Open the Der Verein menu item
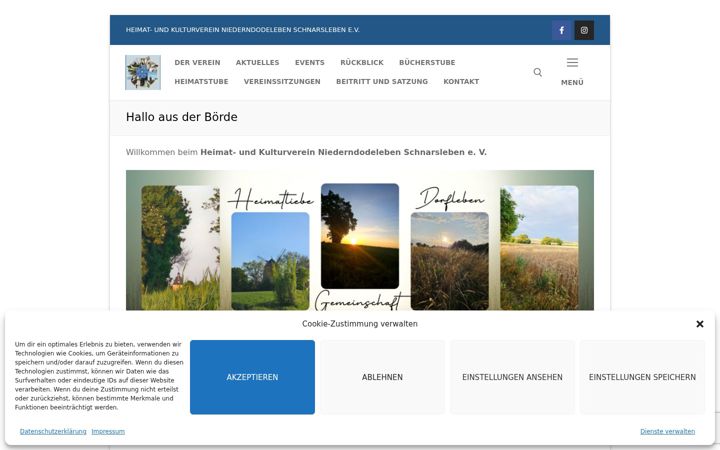 pos(197,62)
